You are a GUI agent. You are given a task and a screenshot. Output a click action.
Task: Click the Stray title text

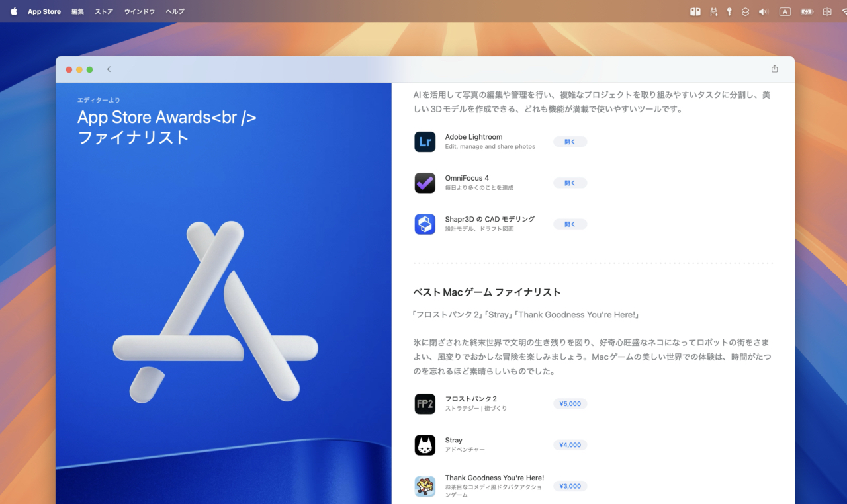[x=454, y=440]
